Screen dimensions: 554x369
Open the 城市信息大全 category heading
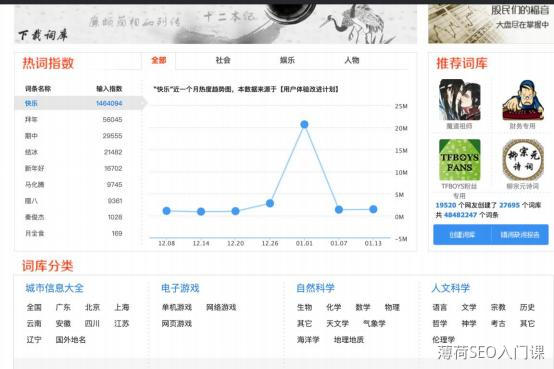click(54, 288)
